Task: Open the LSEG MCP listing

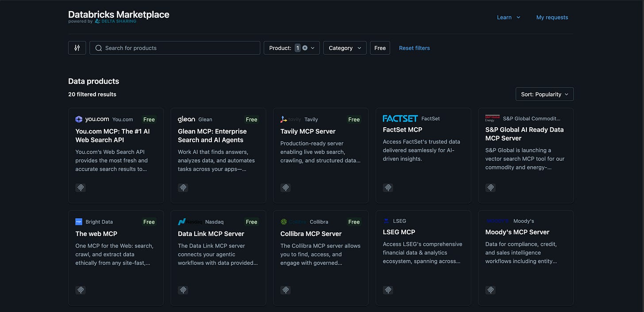Action: (399, 232)
